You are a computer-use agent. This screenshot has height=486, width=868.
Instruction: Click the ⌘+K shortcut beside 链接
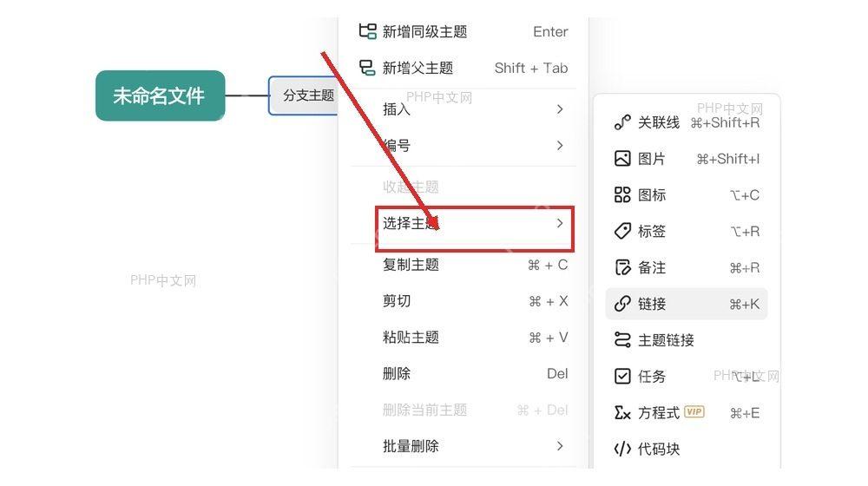(x=744, y=304)
